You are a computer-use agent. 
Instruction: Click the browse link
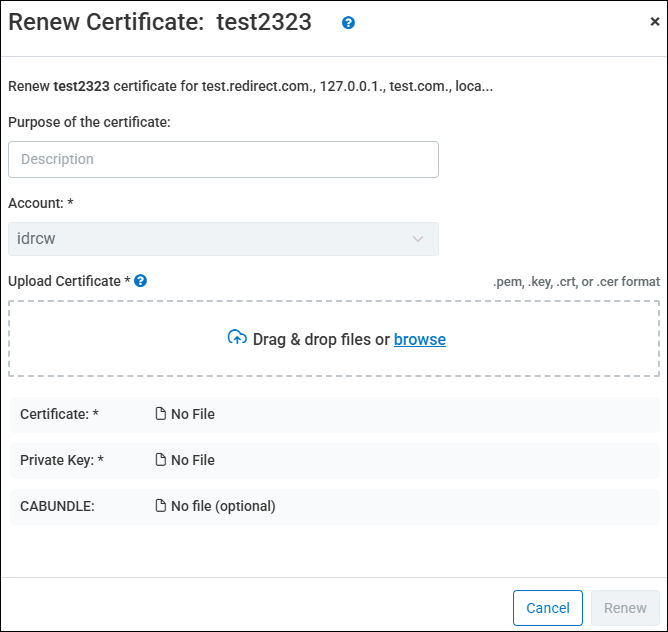(420, 339)
